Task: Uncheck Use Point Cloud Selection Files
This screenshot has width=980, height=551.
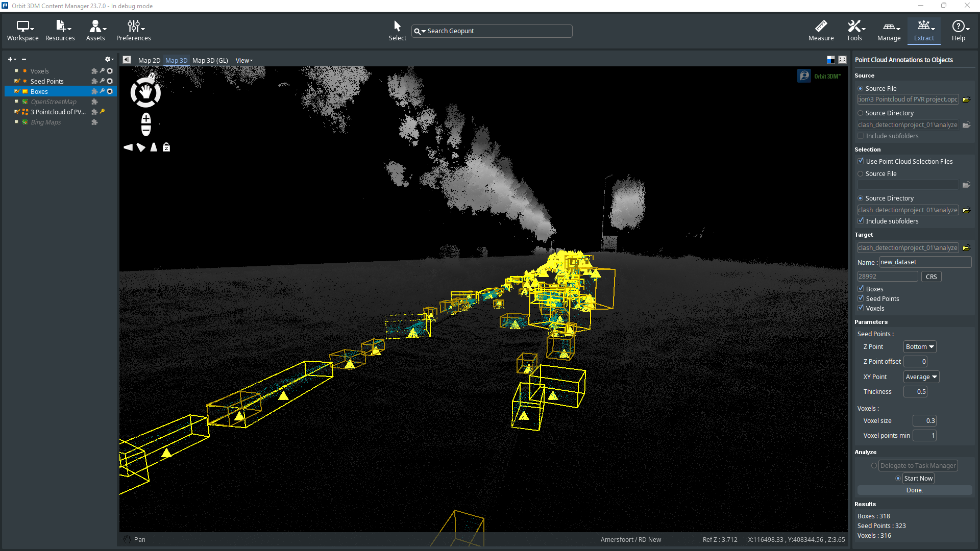Action: pos(861,161)
